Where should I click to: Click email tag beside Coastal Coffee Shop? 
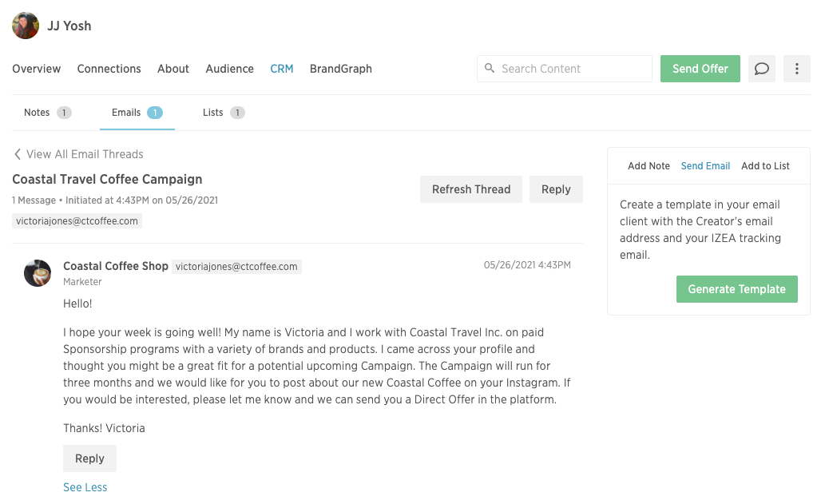pyautogui.click(x=236, y=267)
